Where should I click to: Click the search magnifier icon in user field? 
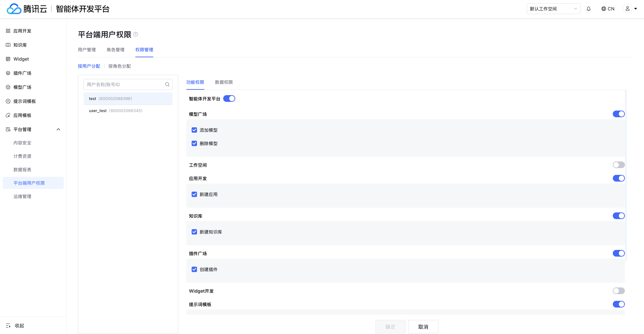[x=167, y=85]
